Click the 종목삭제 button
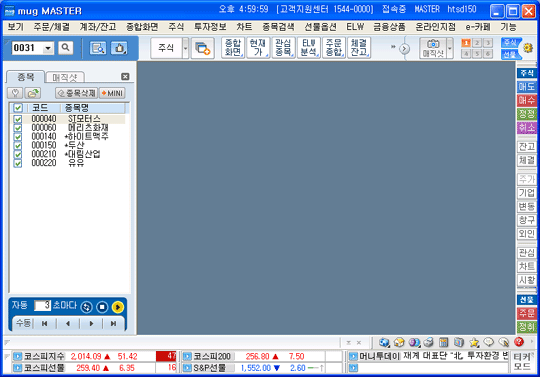The image size is (540, 377). [76, 93]
